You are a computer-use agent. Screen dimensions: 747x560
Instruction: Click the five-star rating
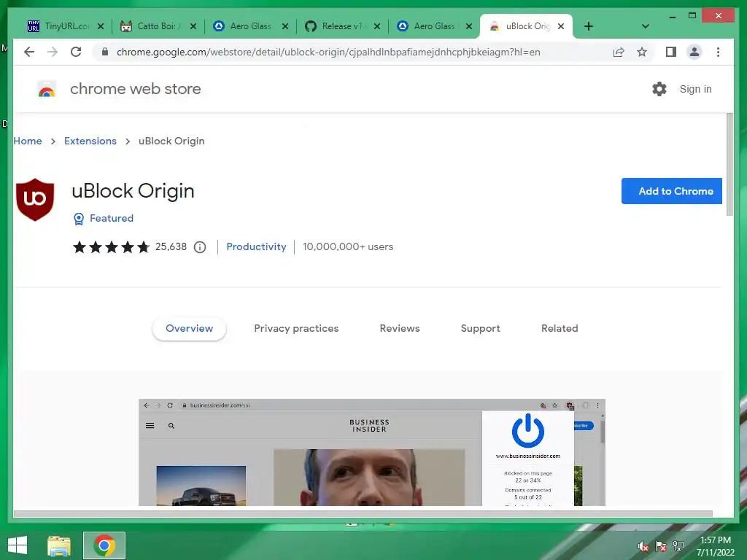point(112,246)
